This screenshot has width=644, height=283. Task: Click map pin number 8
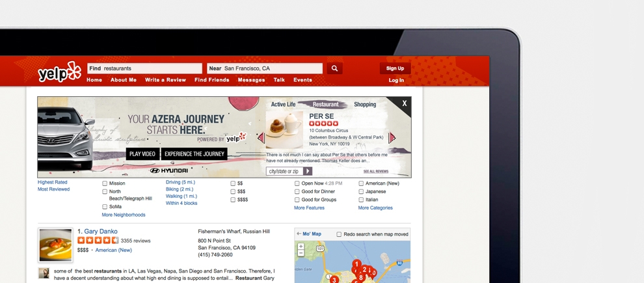[362, 277]
